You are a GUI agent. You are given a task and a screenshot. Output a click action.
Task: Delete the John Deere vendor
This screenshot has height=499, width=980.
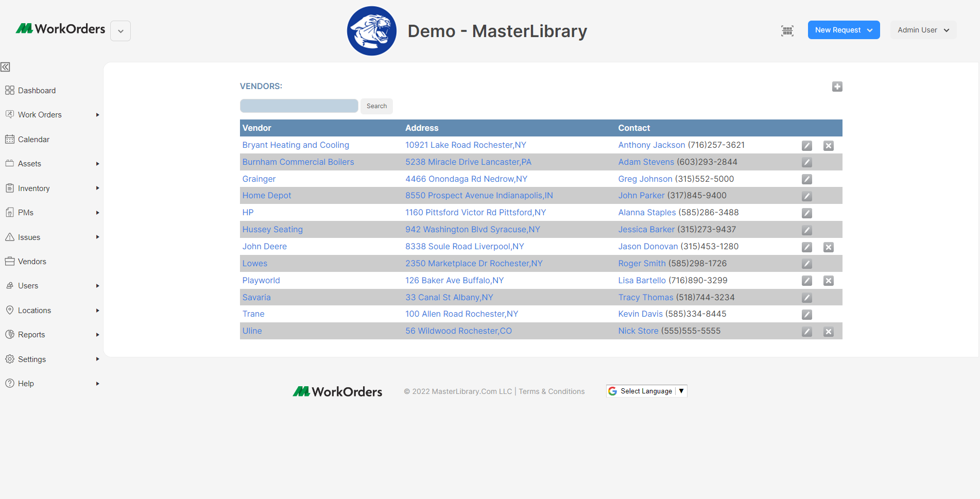pyautogui.click(x=828, y=247)
